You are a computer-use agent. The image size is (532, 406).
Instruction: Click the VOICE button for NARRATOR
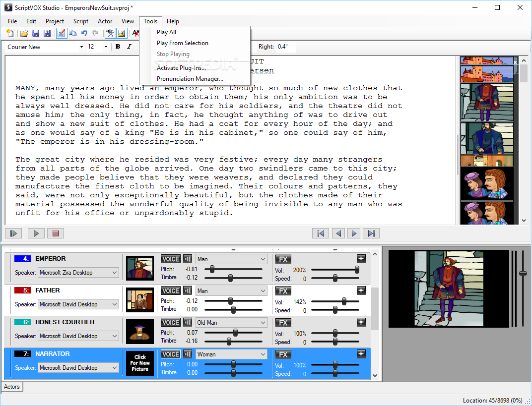pos(171,354)
